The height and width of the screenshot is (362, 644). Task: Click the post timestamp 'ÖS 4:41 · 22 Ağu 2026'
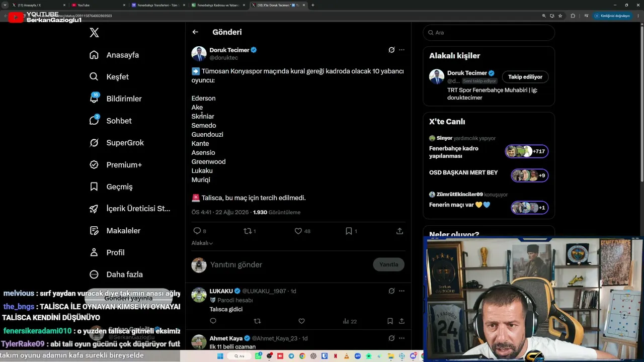220,212
